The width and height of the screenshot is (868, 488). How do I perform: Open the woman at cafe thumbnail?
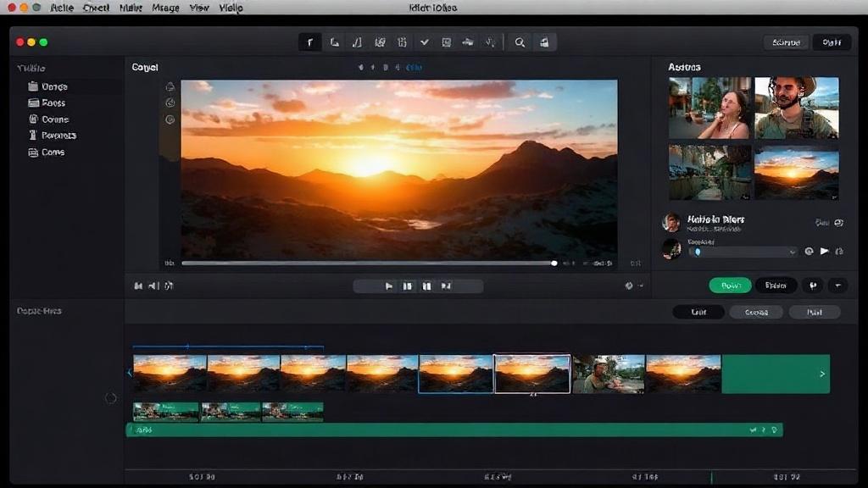(710, 108)
